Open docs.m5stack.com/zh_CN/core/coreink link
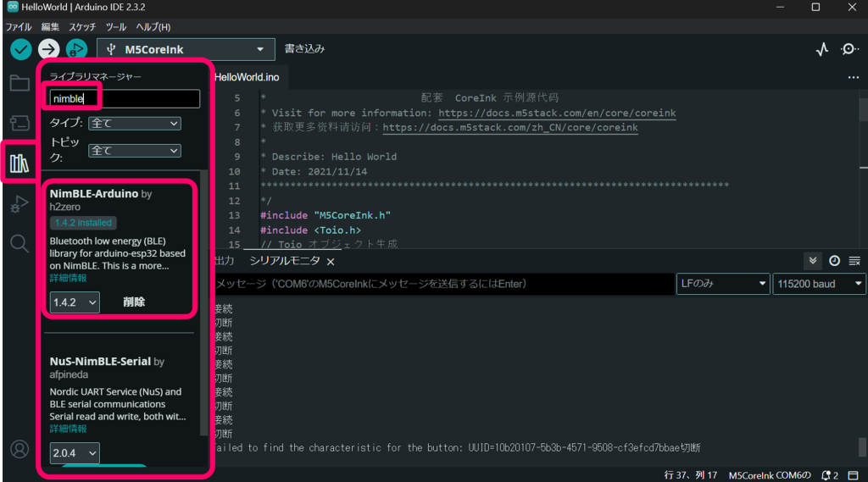868x482 pixels. [509, 128]
